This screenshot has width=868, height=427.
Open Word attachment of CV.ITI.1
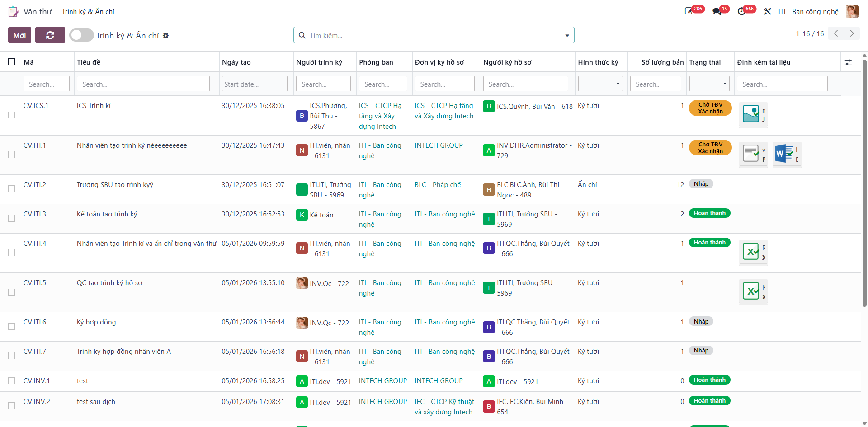click(784, 154)
